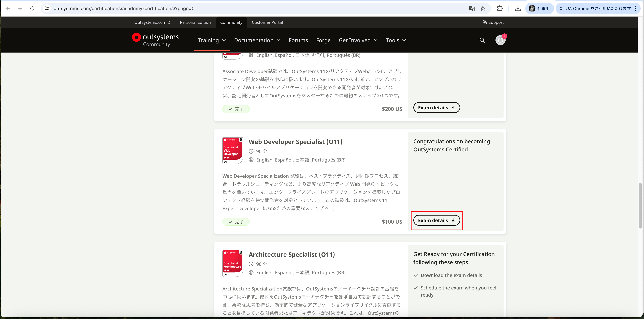Click the address bar URL
The width and height of the screenshot is (644, 319).
pos(124,8)
